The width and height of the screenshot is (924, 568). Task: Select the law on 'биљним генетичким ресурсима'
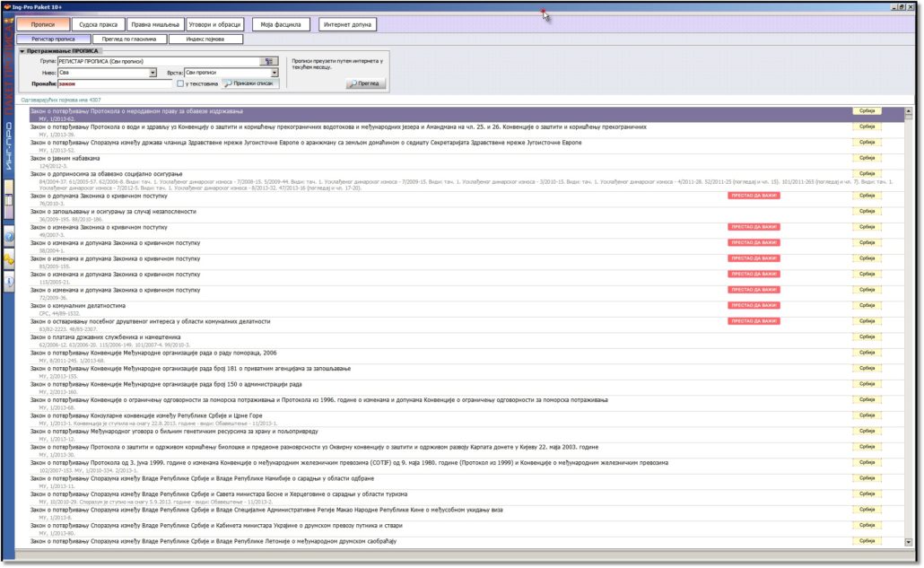[466, 435]
